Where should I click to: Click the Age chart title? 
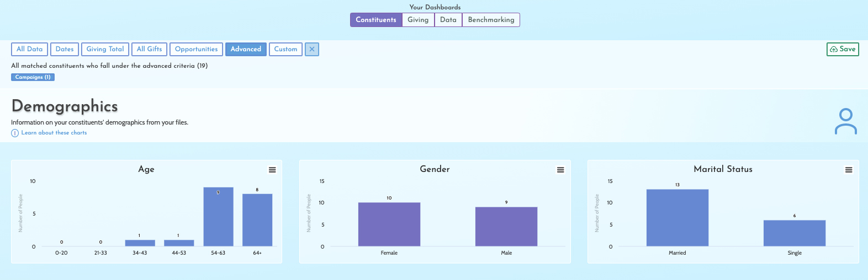coord(146,169)
